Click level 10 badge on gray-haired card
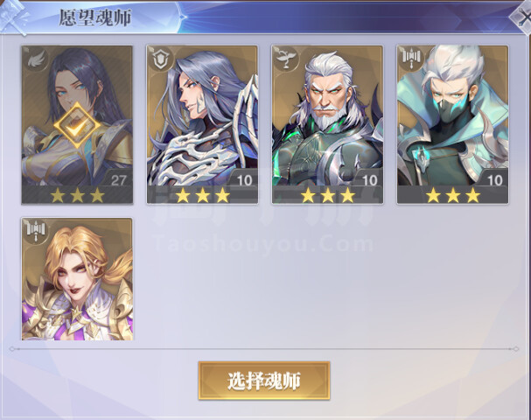This screenshot has height=420, width=531. point(244,180)
